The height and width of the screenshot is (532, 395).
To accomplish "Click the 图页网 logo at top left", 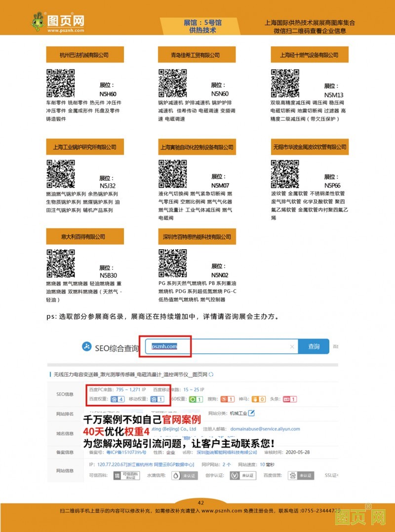I will (x=57, y=22).
